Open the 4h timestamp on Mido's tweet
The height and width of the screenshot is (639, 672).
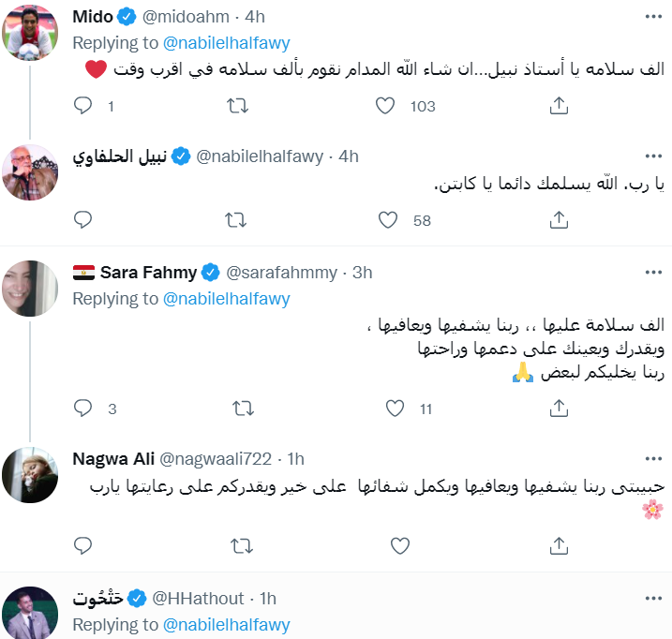click(256, 17)
